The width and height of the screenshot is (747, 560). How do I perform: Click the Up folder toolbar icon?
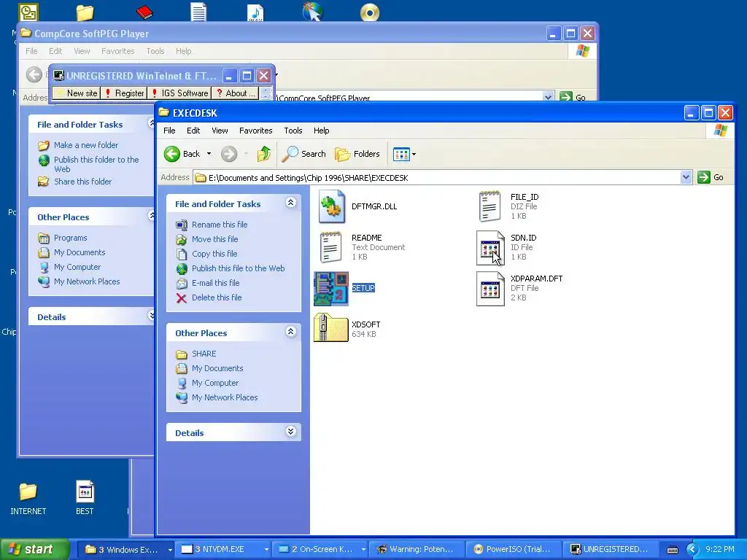264,154
